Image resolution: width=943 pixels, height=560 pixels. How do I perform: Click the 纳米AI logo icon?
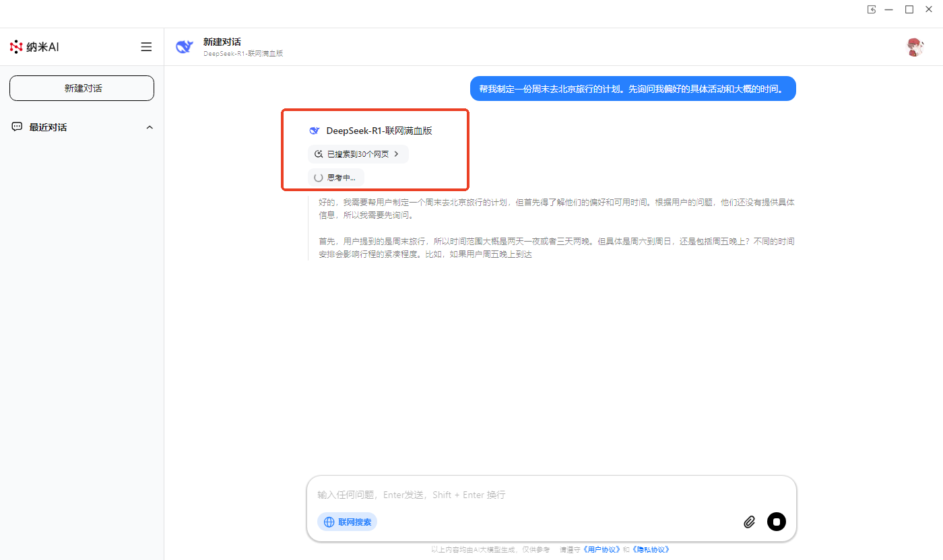coord(16,47)
